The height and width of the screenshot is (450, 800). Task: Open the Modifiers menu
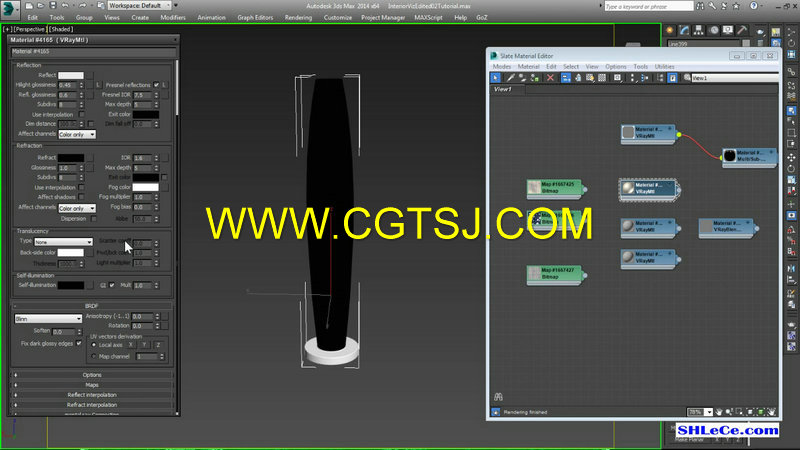[173, 17]
